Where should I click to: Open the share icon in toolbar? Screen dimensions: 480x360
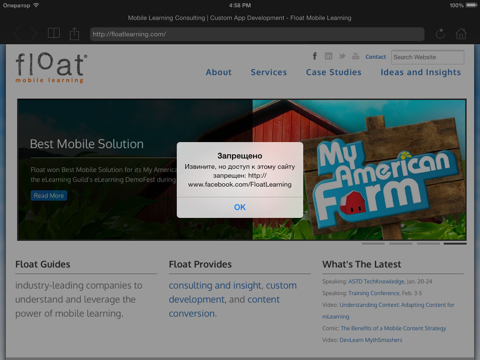pos(74,34)
